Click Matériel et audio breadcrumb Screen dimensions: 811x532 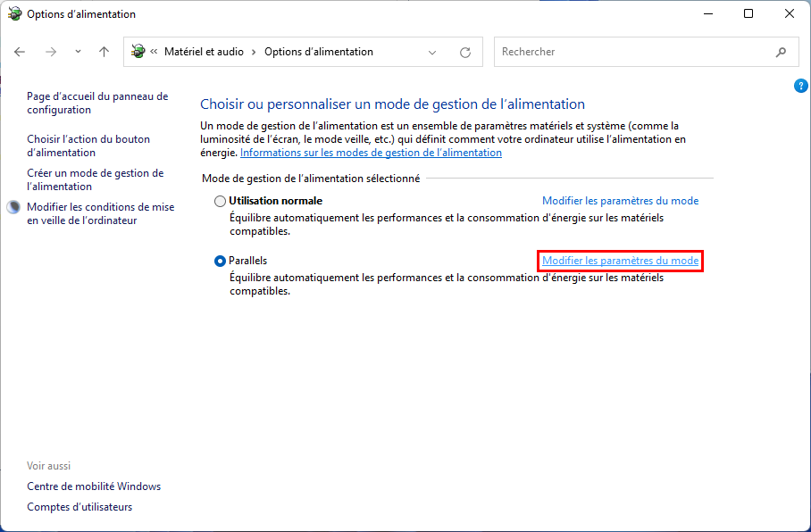204,52
